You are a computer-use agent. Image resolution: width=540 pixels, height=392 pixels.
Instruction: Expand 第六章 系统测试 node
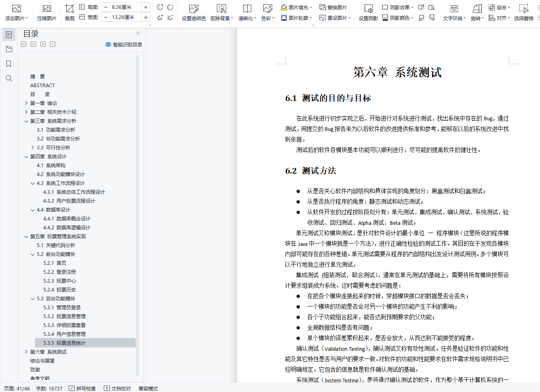coord(26,352)
